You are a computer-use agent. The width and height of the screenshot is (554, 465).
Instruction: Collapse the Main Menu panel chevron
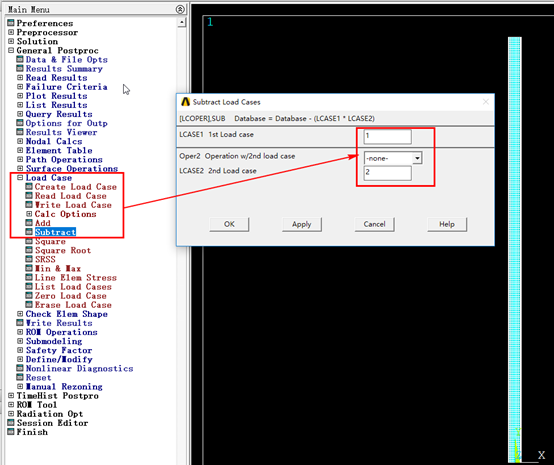coord(180,9)
